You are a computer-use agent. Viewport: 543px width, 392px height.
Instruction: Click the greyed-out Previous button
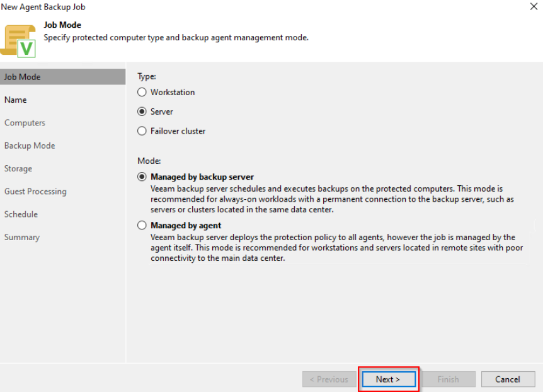click(327, 379)
